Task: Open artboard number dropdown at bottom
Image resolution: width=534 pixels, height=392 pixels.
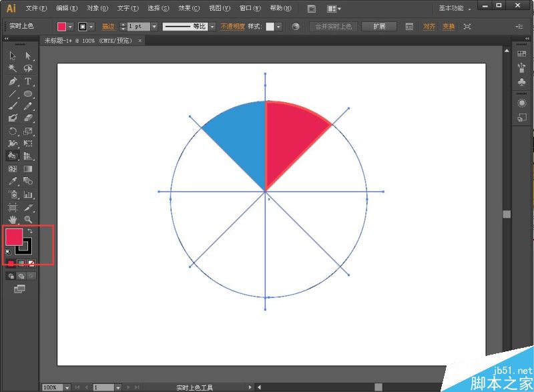Action: click(x=118, y=387)
